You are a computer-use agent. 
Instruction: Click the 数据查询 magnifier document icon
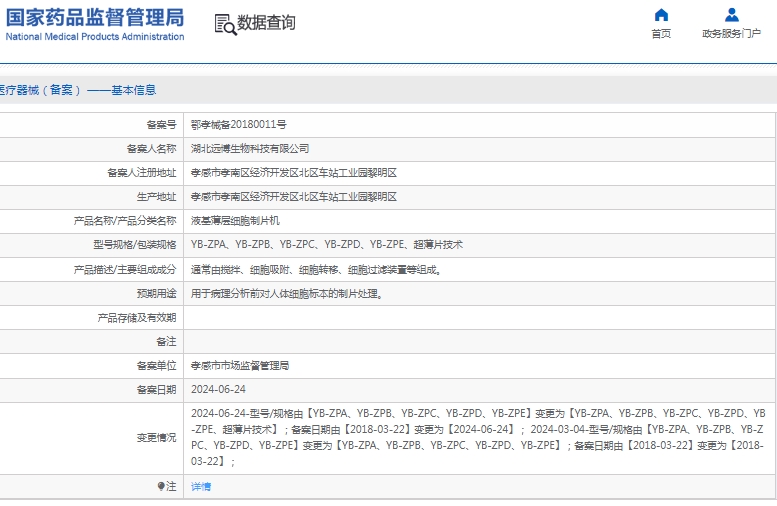(x=225, y=24)
